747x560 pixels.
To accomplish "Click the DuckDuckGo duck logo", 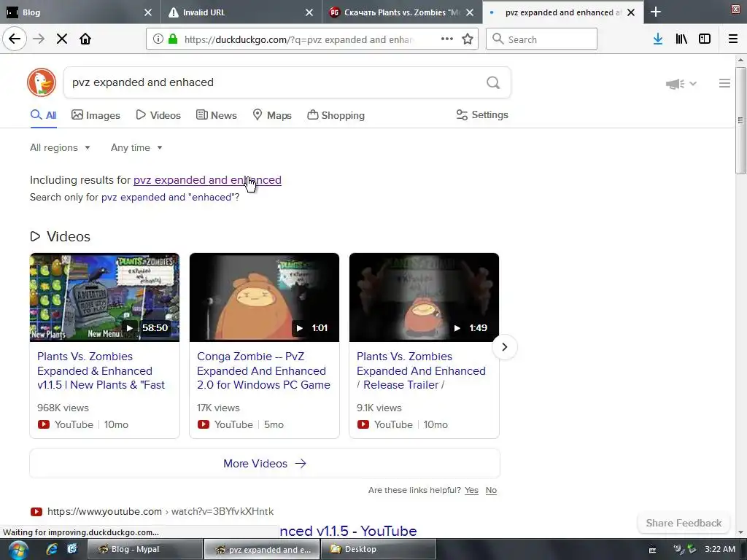I will click(42, 82).
